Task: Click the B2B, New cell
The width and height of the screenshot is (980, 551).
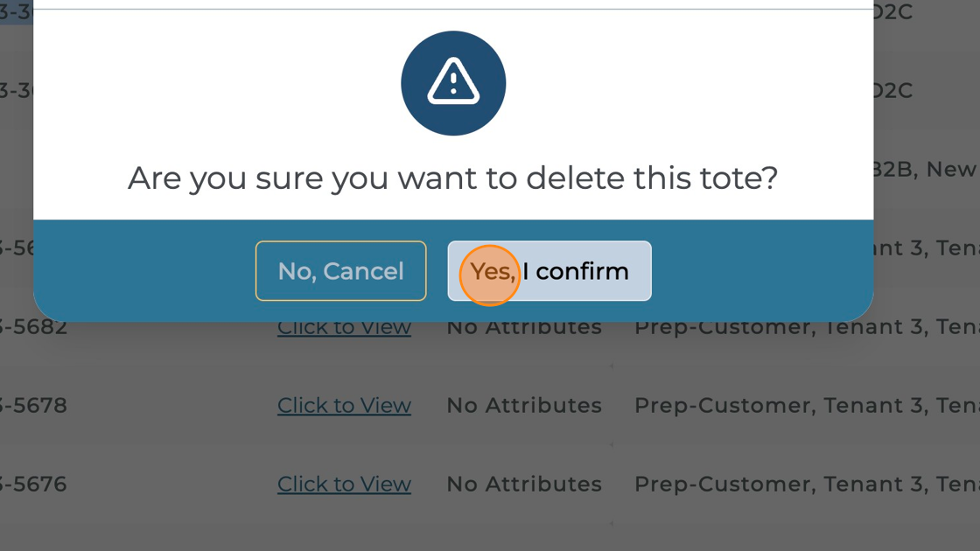Action: pyautogui.click(x=925, y=170)
